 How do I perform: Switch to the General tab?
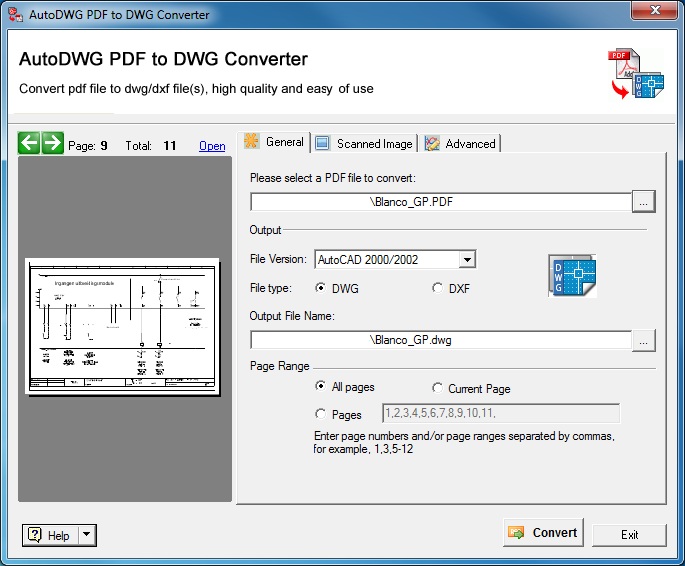click(x=274, y=142)
